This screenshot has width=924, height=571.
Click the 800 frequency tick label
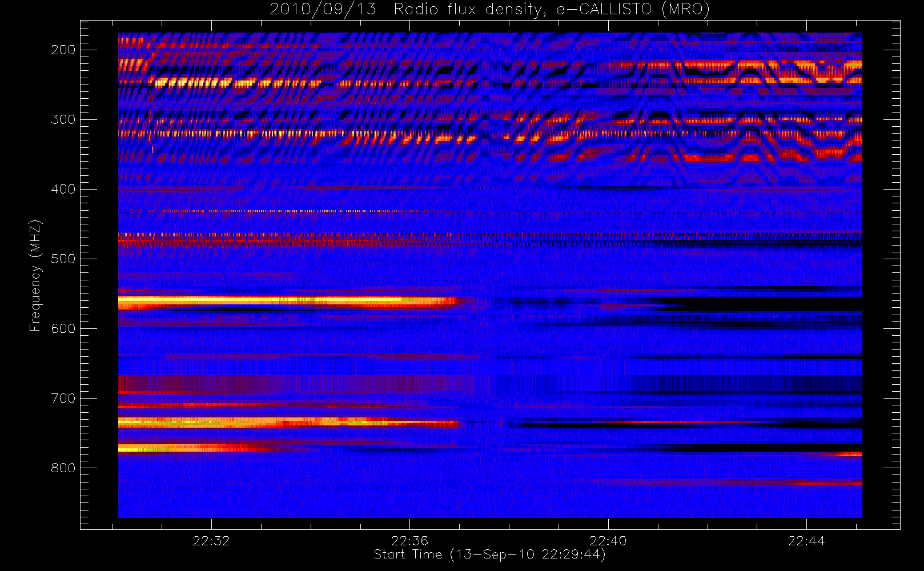coord(63,468)
